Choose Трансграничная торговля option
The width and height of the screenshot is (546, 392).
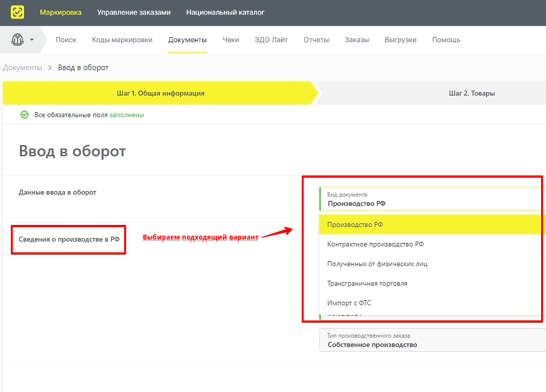point(433,284)
